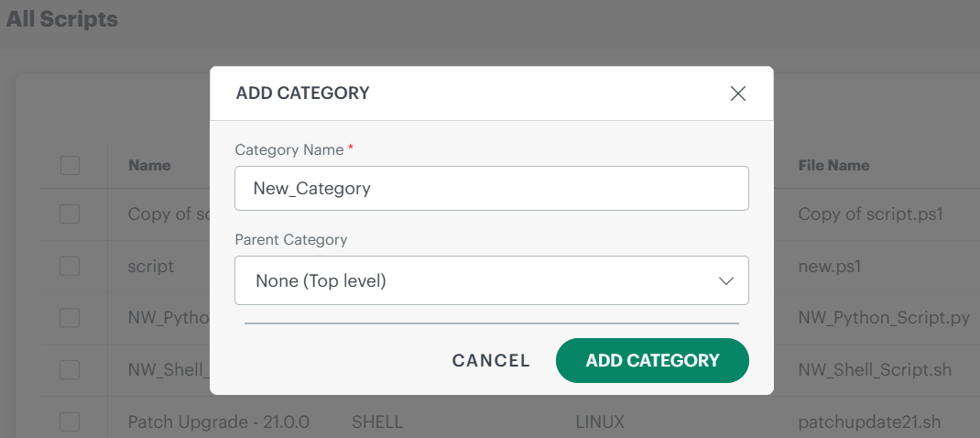Click the LINUX cell in Patch Upgrade row
Screen dimensions: 980x438
[x=599, y=422]
